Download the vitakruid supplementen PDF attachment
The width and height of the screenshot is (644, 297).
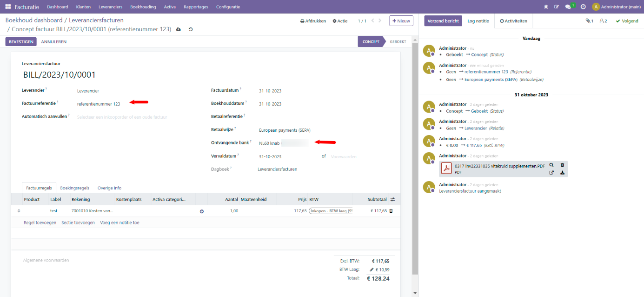pos(562,173)
